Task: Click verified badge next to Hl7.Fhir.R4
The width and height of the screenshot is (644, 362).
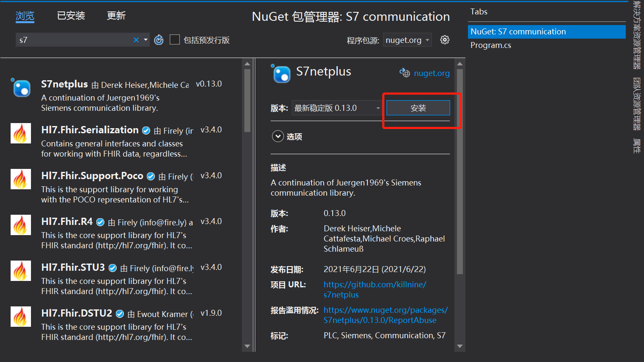Action: point(100,222)
